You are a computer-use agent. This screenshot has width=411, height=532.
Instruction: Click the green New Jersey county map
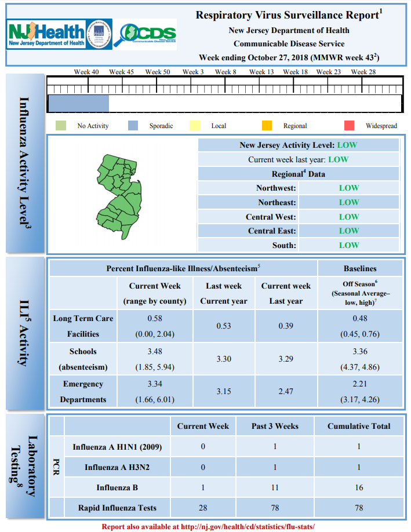[119, 197]
